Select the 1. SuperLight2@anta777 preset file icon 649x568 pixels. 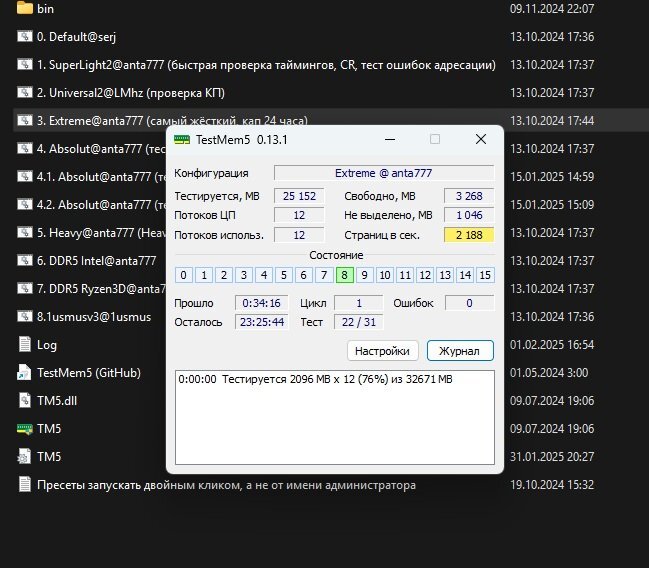(x=25, y=65)
